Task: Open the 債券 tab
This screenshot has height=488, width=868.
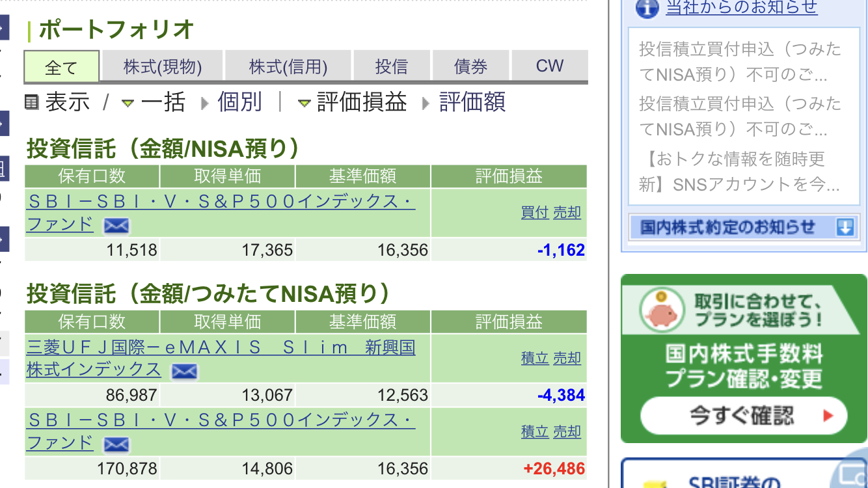Action: pos(471,66)
